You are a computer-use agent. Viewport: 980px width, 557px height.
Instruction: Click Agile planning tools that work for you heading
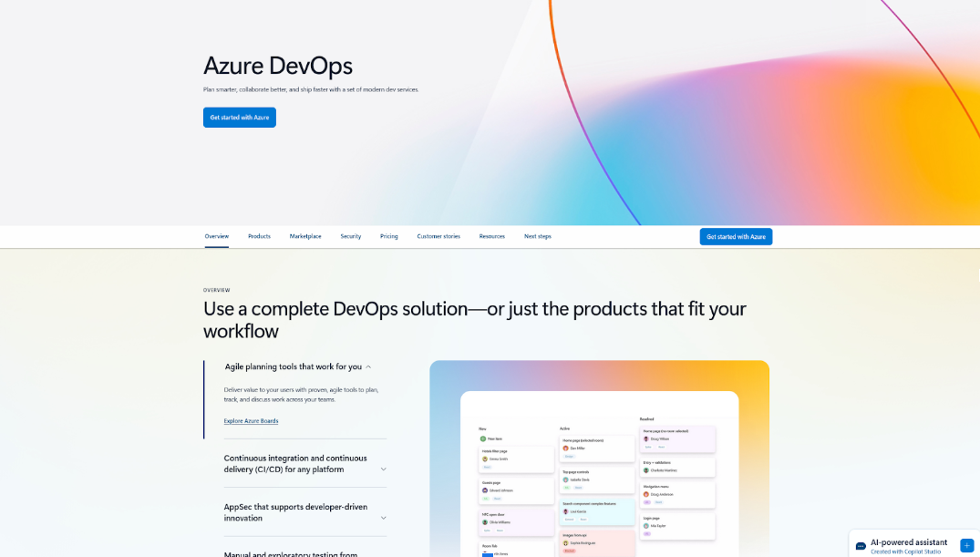coord(294,367)
